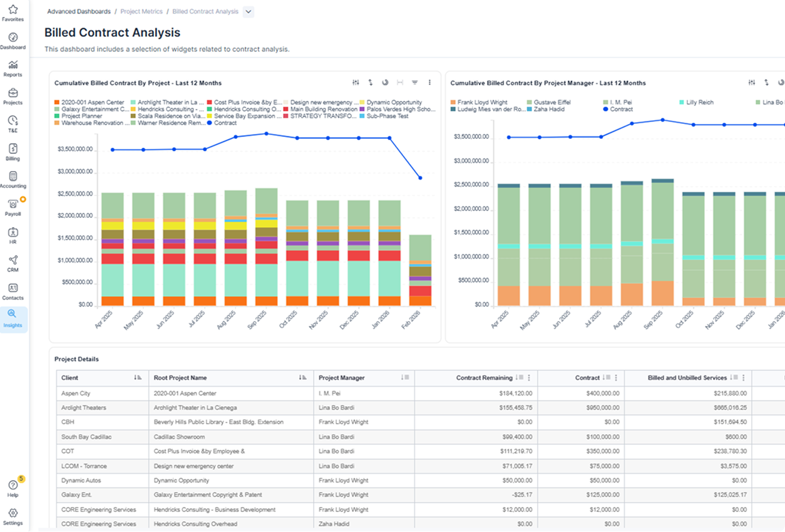785x532 pixels.
Task: Open Help in the sidebar
Action: coord(13,488)
